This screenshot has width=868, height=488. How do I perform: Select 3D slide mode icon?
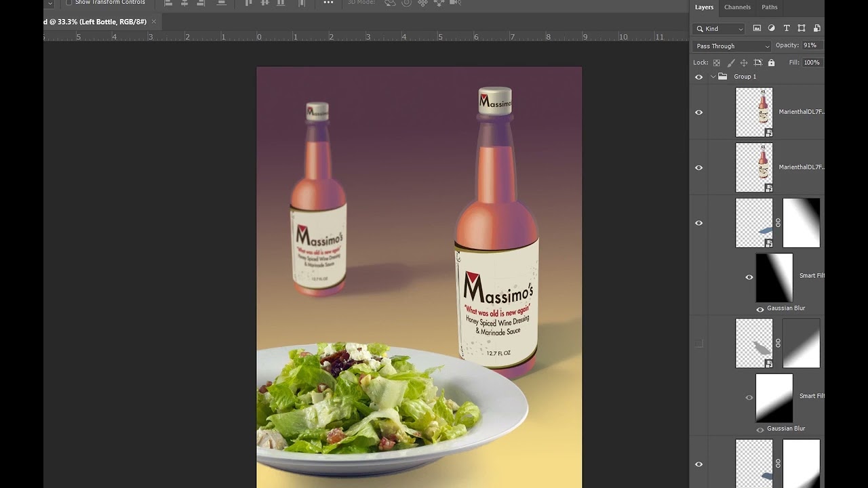[x=439, y=3]
